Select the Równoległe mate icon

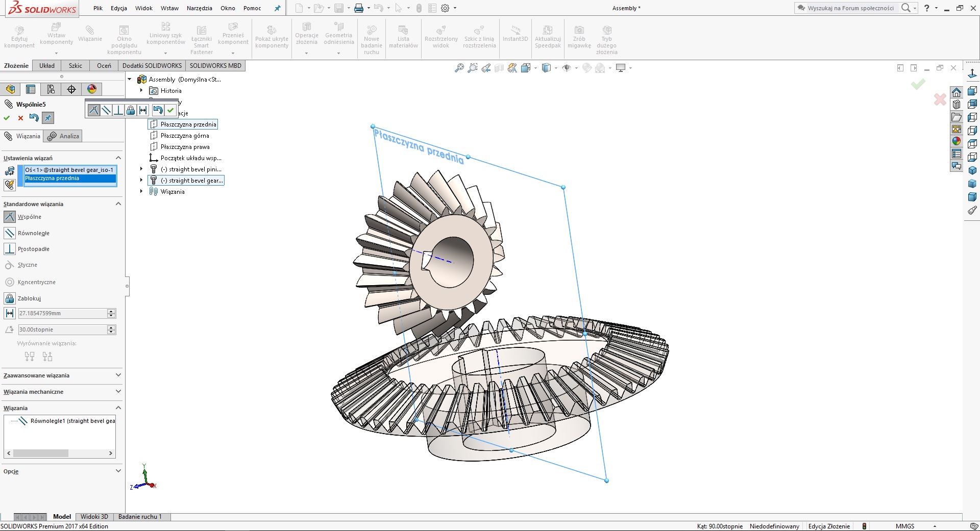[x=10, y=233]
